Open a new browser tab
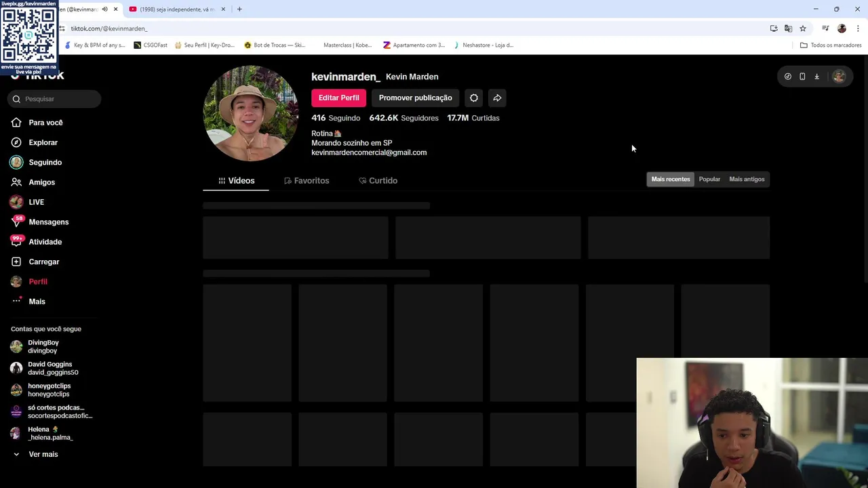The image size is (868, 488). click(x=239, y=9)
